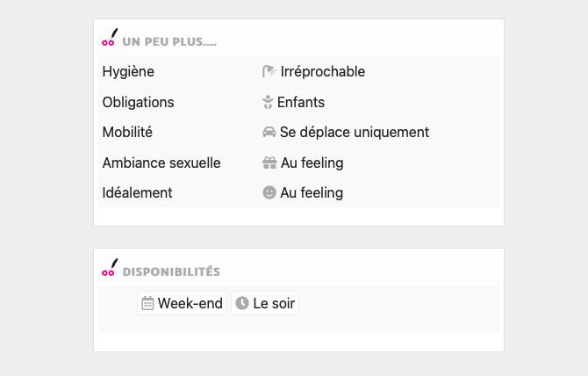This screenshot has height=376, width=588.
Task: Click the clock icon in Le soir tag
Action: click(x=242, y=304)
